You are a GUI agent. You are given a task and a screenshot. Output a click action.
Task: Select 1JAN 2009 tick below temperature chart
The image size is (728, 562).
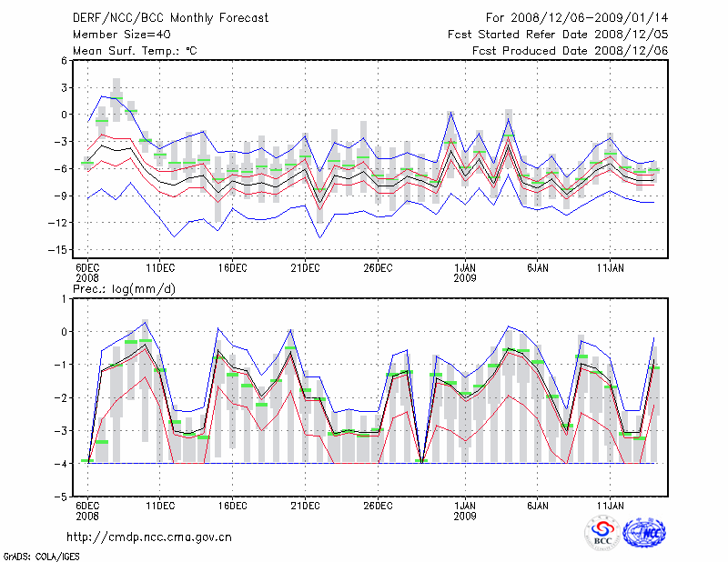[465, 272]
